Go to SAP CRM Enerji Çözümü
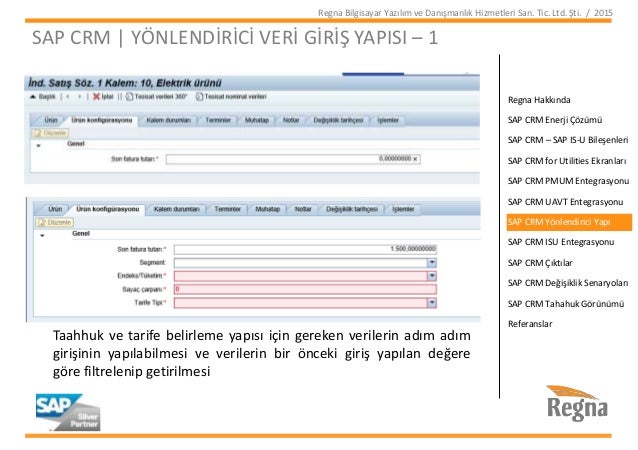Screen dimensions: 638x450 [555, 120]
